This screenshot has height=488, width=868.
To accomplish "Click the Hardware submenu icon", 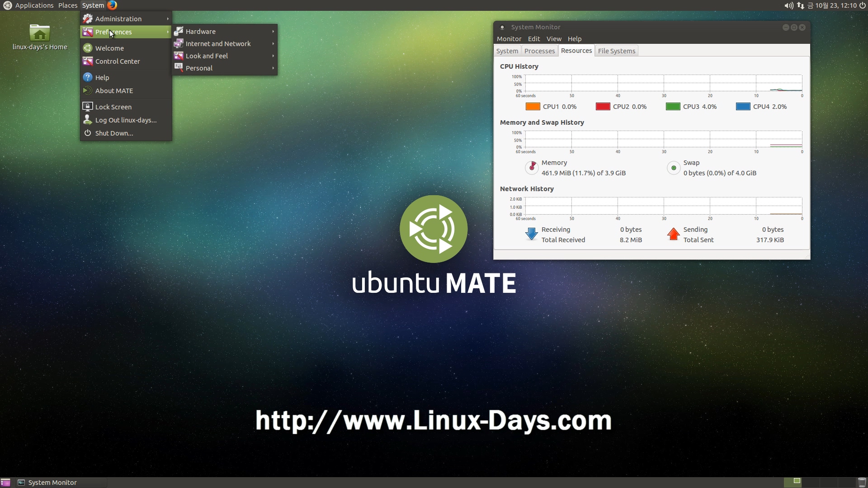I will click(x=179, y=31).
